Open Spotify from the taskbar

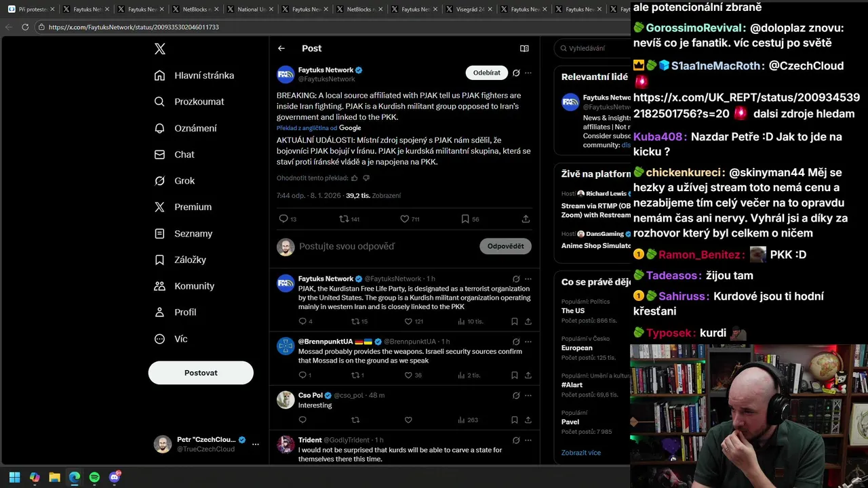point(94,477)
